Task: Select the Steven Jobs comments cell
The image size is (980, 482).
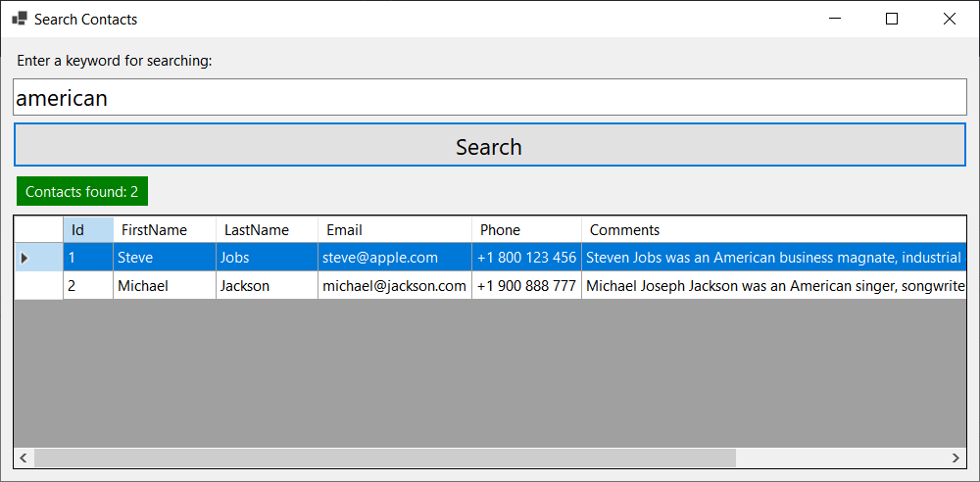Action: point(774,257)
